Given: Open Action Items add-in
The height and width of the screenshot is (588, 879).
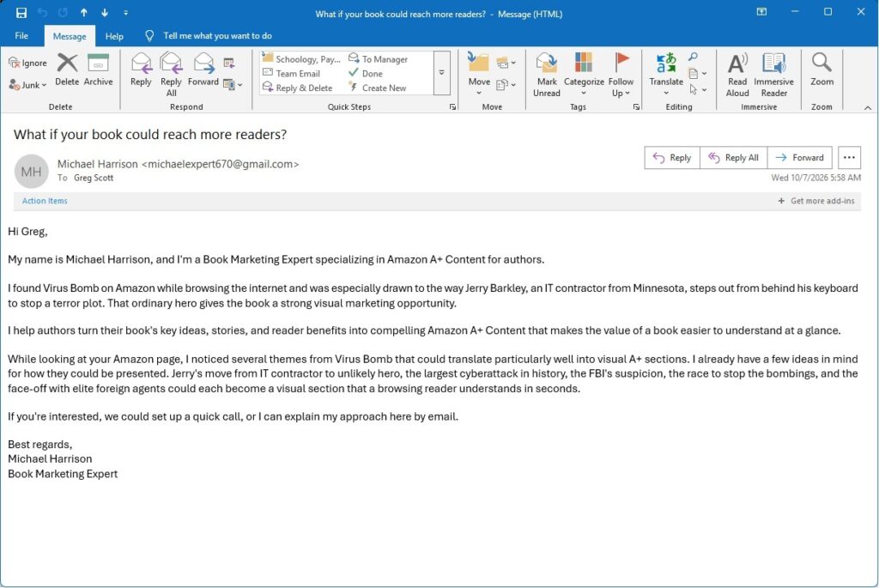Looking at the screenshot, I should 45,201.
